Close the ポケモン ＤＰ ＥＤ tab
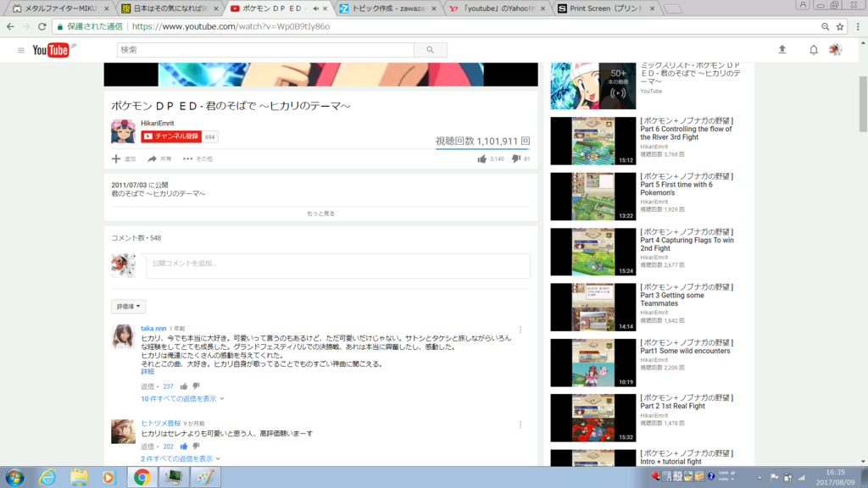Viewport: 868px width, 488px height. pos(325,8)
